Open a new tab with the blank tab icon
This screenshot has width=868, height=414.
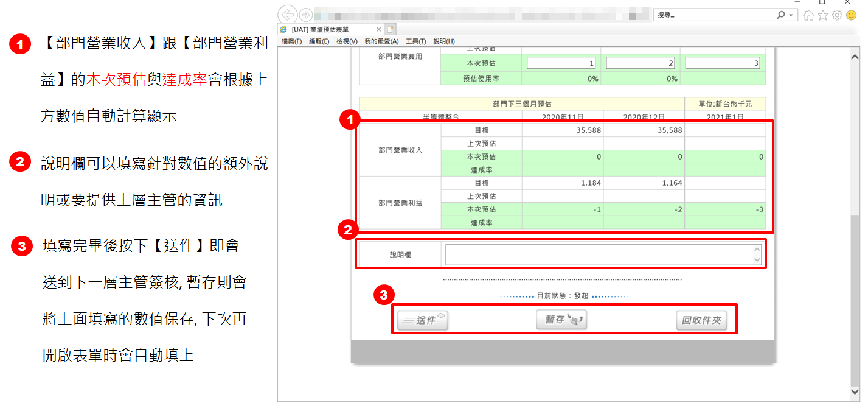pos(391,29)
